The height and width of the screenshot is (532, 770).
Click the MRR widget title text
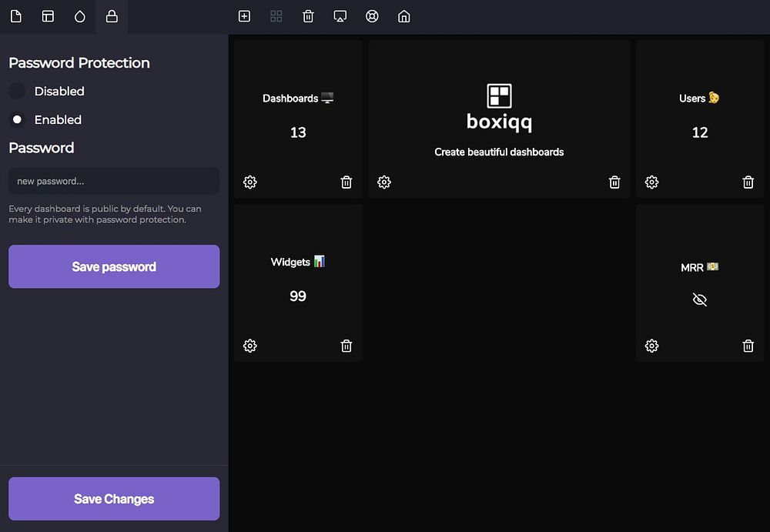pos(699,267)
